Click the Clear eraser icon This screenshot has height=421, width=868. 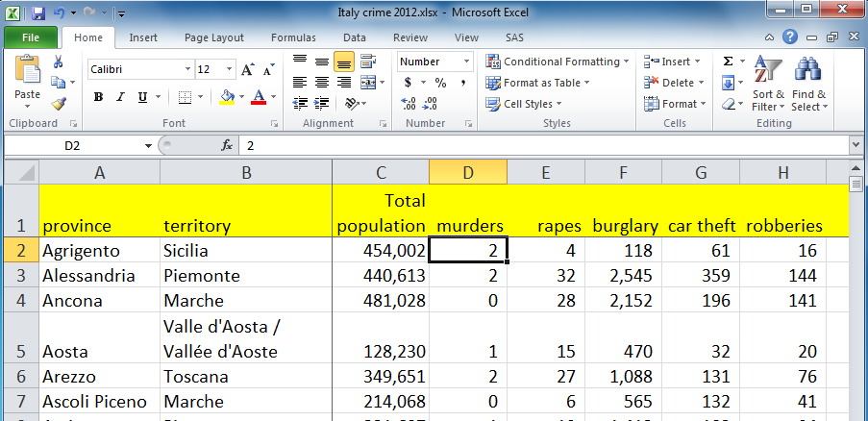(729, 104)
